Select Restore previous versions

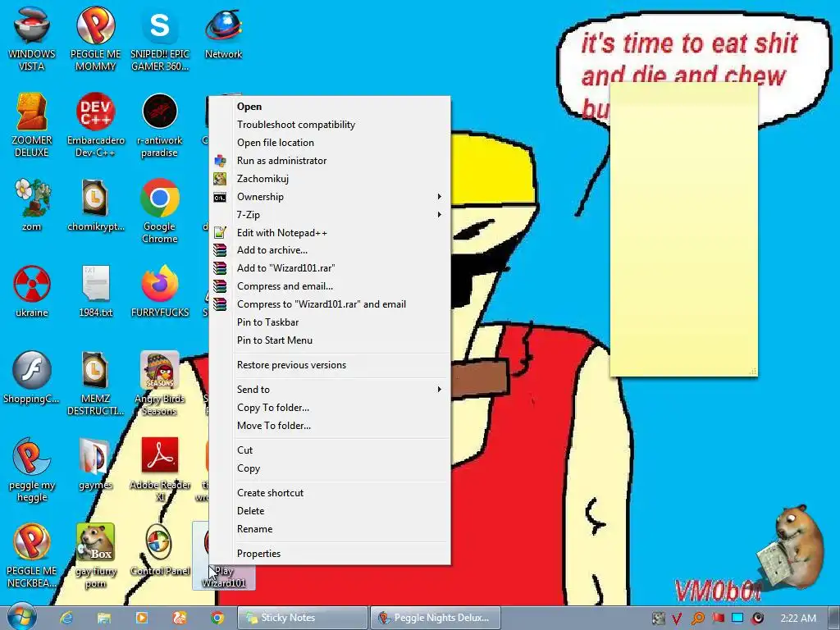tap(330, 365)
